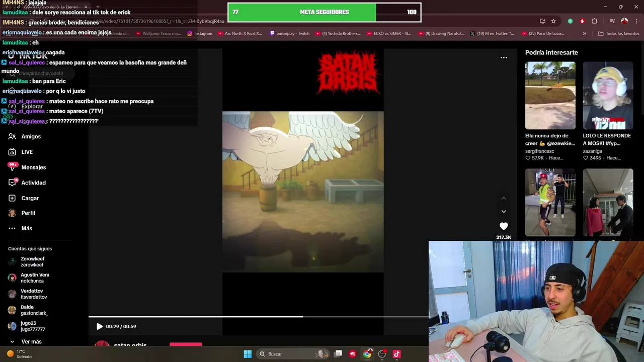This screenshot has width=644, height=362.
Task: Open ECKO vs SIMER bookmark
Action: [x=389, y=34]
